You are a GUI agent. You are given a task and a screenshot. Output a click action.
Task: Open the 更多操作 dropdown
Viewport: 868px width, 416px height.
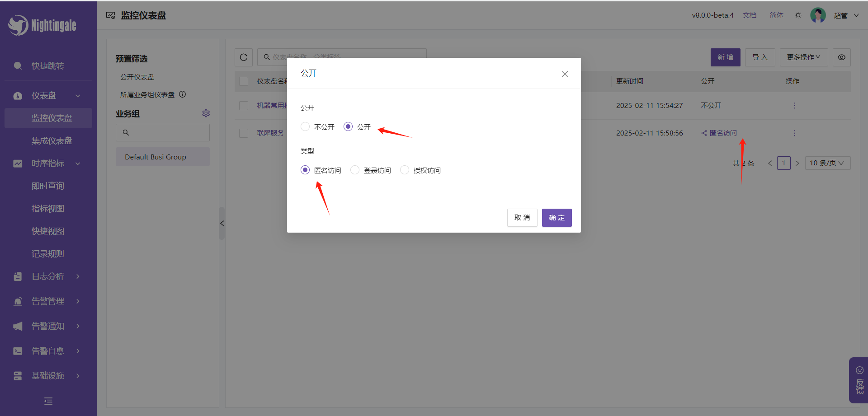pyautogui.click(x=803, y=57)
